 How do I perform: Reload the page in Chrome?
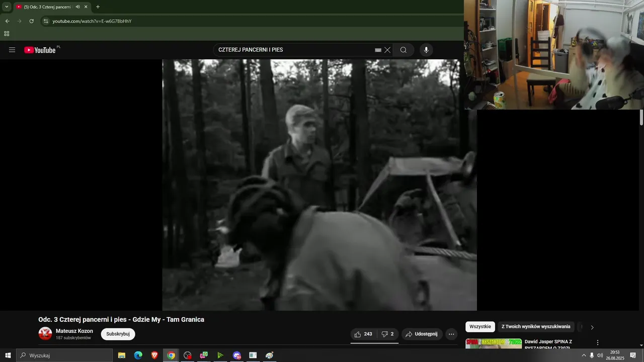(x=31, y=21)
